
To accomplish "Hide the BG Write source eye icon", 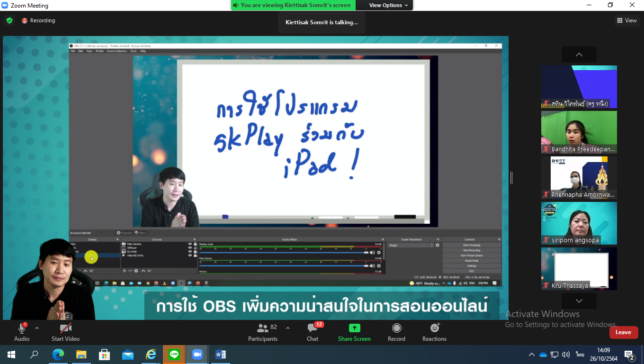I will tap(190, 252).
